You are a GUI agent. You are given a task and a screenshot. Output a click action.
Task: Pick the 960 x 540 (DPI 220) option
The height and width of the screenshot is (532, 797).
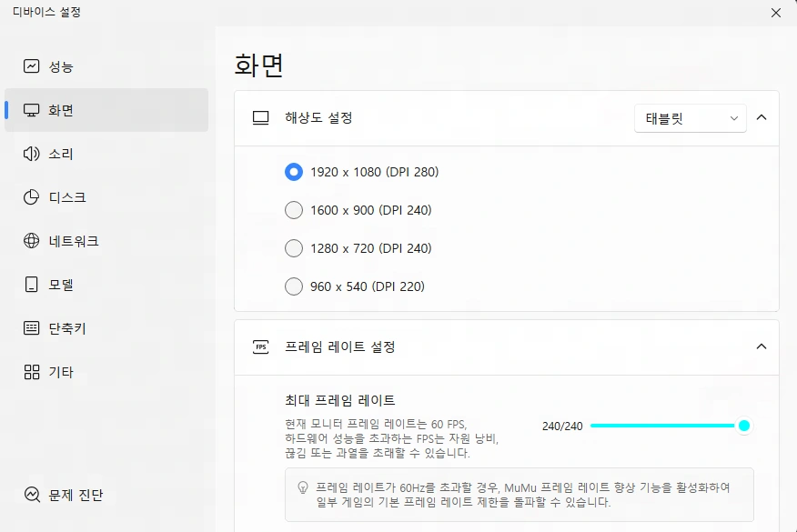(x=294, y=286)
